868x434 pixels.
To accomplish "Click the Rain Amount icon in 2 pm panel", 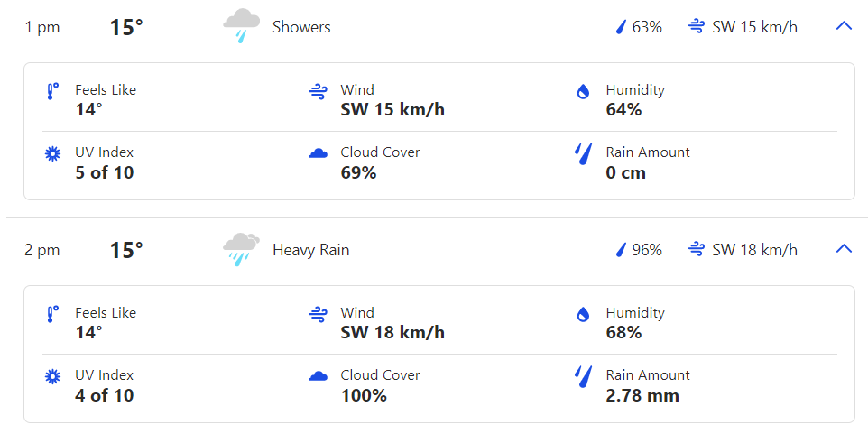I will [583, 376].
